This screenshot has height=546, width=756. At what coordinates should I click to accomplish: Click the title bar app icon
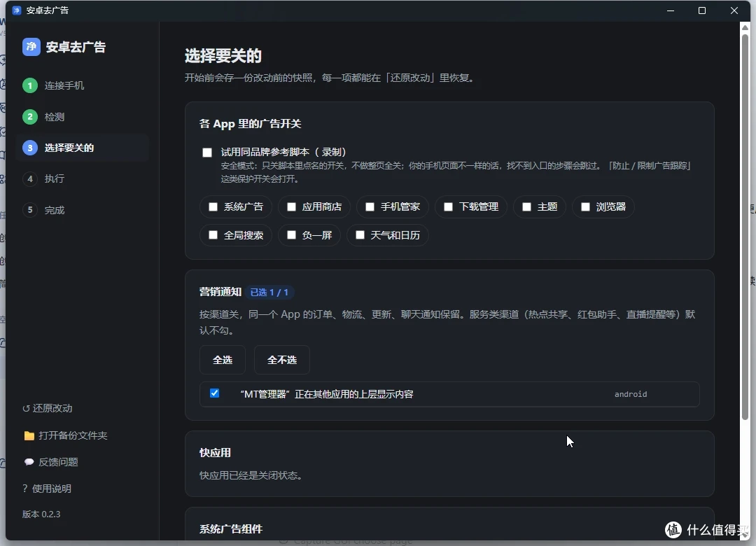(x=16, y=10)
